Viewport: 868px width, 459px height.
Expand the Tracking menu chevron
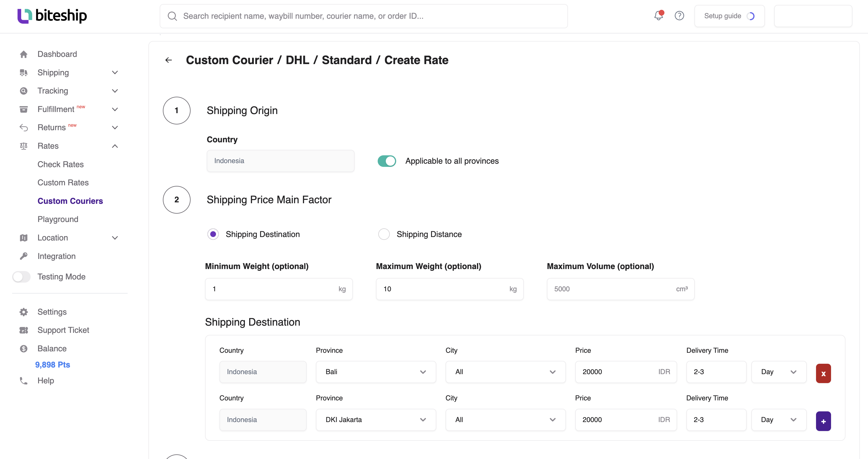(115, 91)
